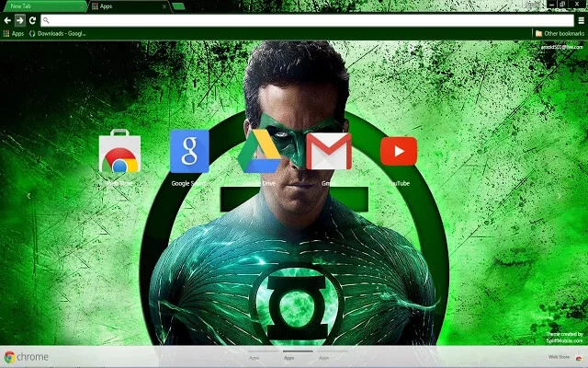Open the Downloads - Googl... bookmark

click(57, 33)
